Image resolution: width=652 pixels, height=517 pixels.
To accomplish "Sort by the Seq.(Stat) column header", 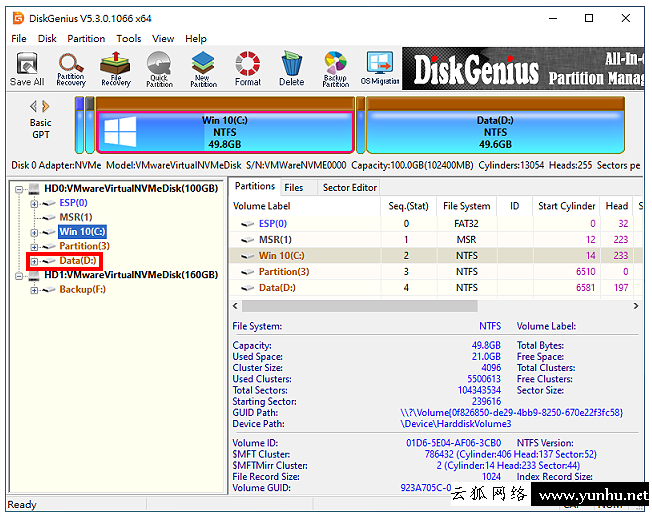I will pyautogui.click(x=408, y=206).
